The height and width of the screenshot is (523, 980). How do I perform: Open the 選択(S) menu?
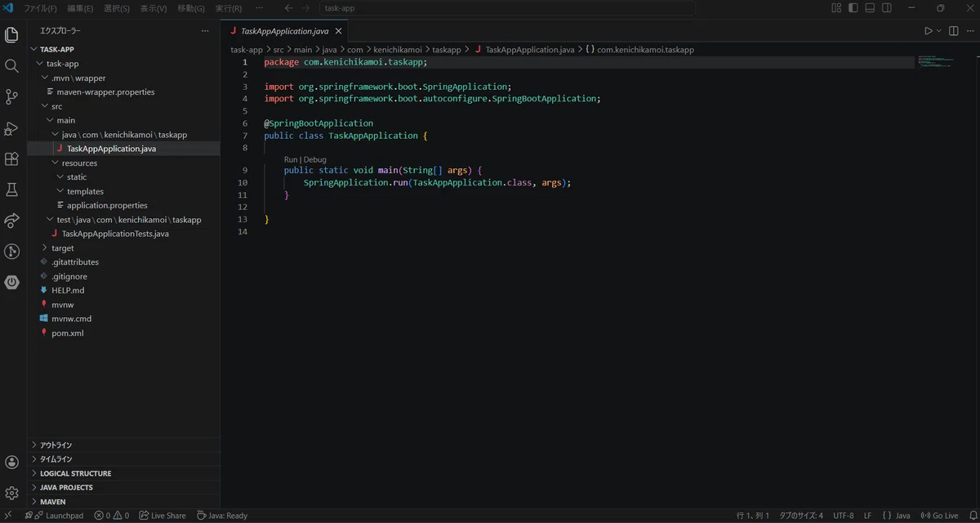tap(117, 8)
